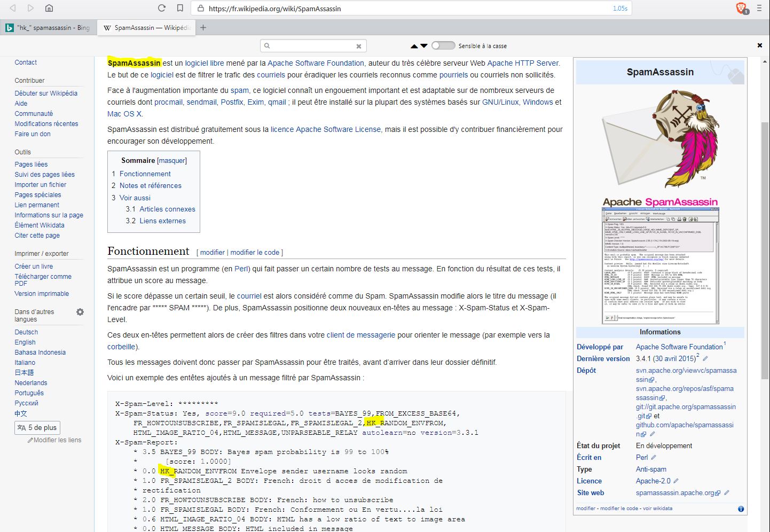This screenshot has height=532, width=770.
Task: Clear find bar text with X icon
Action: tap(359, 46)
